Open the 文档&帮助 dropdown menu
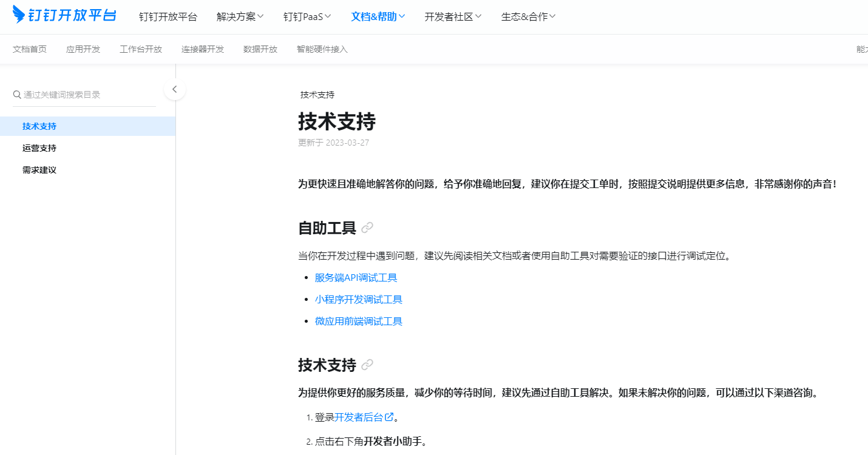 (378, 17)
